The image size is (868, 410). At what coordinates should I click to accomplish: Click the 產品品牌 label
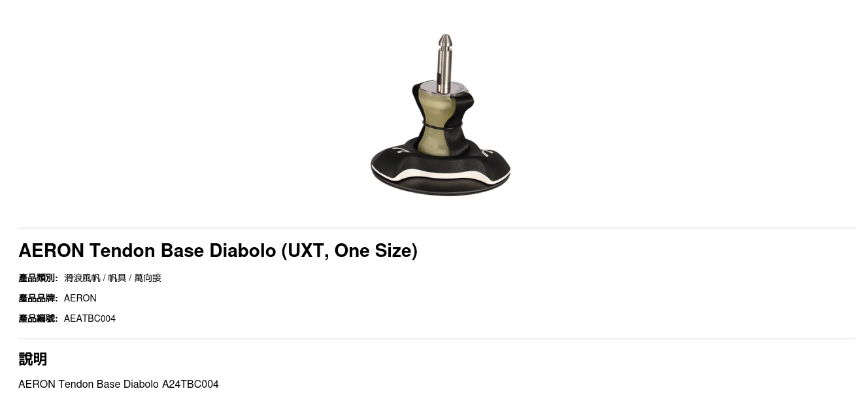click(38, 298)
